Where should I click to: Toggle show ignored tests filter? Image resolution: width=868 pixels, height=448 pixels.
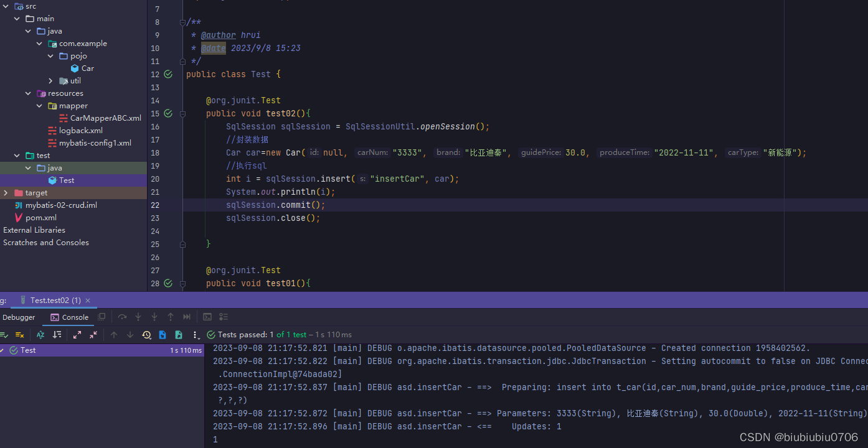tap(20, 335)
